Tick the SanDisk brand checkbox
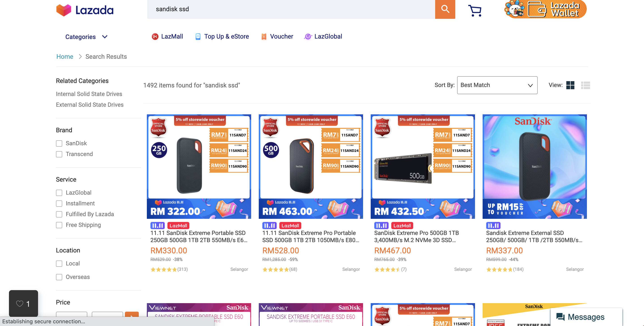This screenshot has width=644, height=326. tap(59, 143)
